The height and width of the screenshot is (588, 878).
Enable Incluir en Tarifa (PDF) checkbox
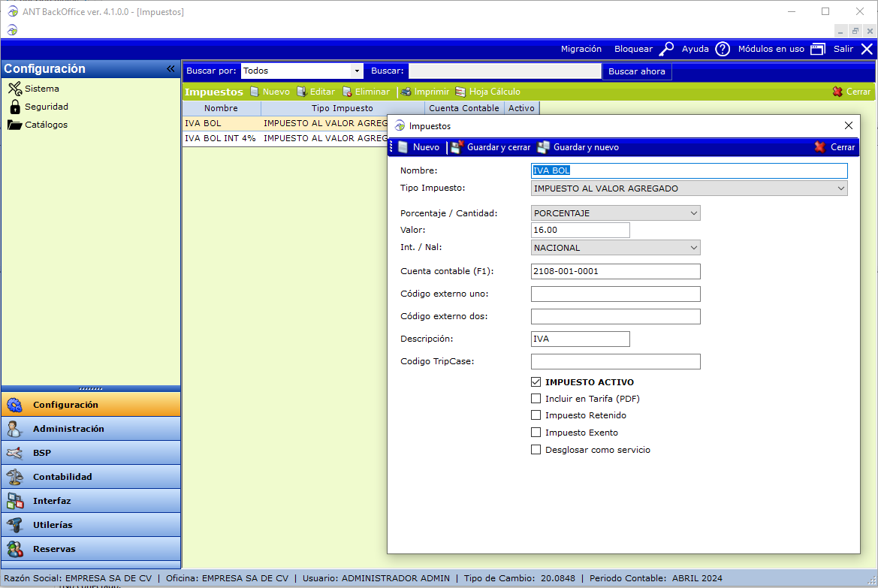pos(536,399)
